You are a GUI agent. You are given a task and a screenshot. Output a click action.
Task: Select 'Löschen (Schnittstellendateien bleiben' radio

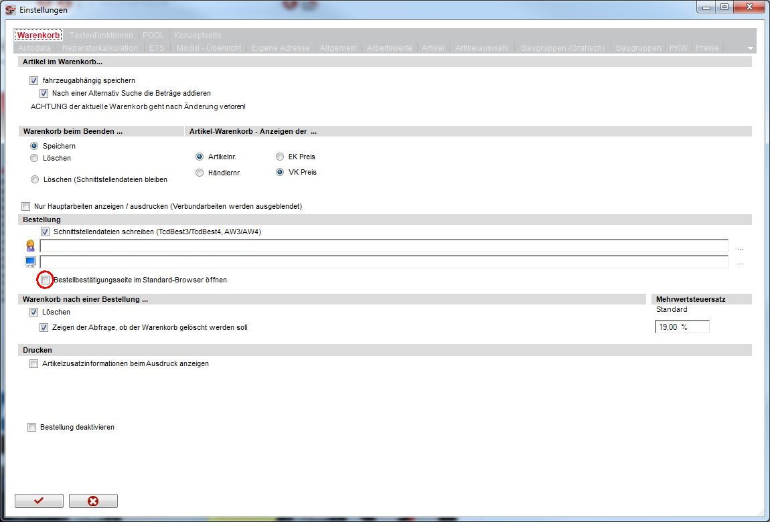pos(34,179)
